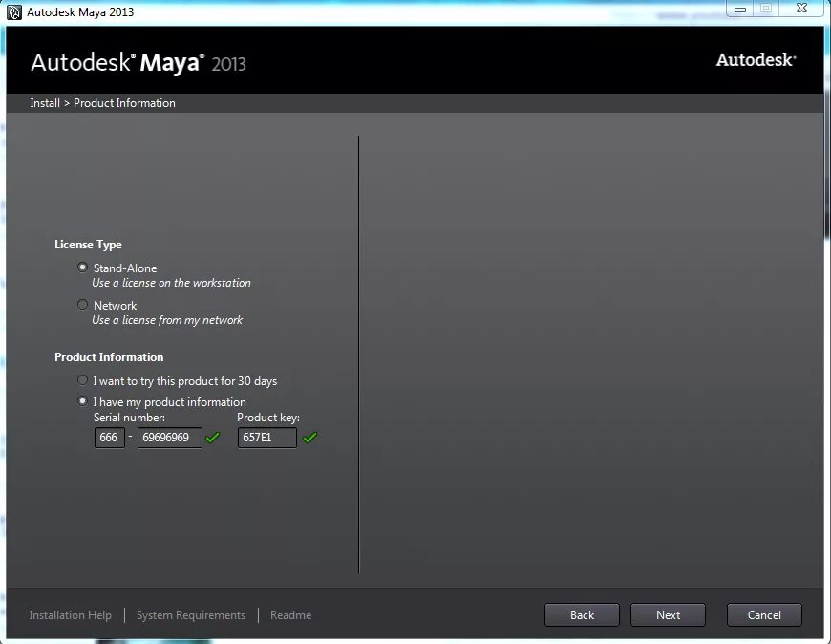Open the System Requirements link
The image size is (831, 644).
(x=191, y=614)
